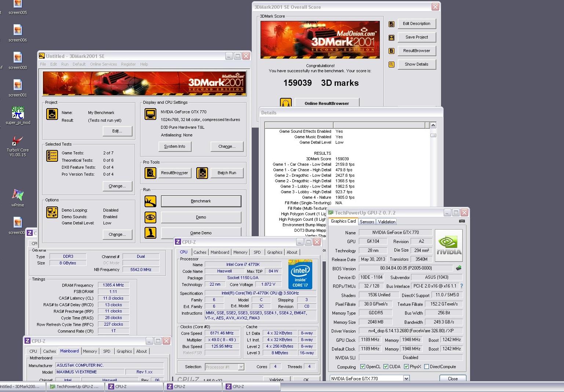564x392 pixels.
Task: Click the Batch Run icon
Action: pyautogui.click(x=202, y=173)
